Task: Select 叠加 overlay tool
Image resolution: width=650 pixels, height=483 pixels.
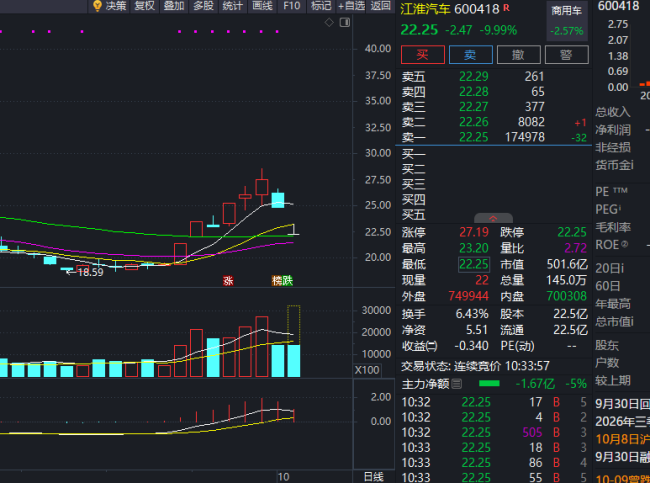Action: click(x=174, y=6)
